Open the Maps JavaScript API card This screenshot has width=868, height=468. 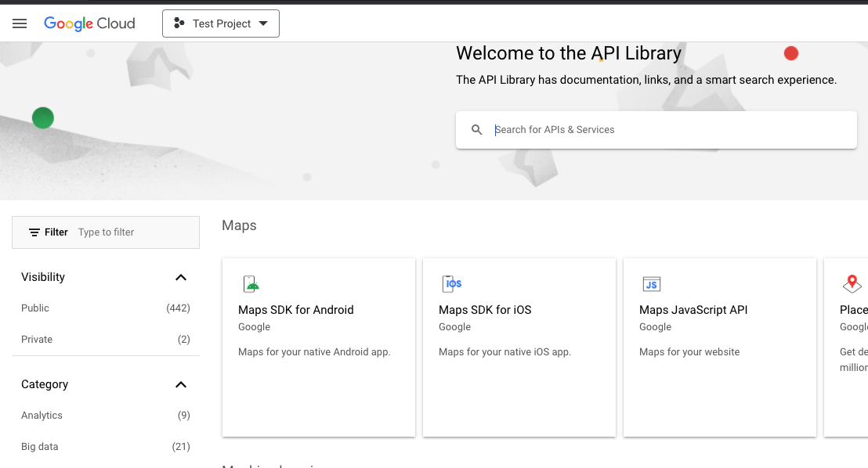pos(719,347)
